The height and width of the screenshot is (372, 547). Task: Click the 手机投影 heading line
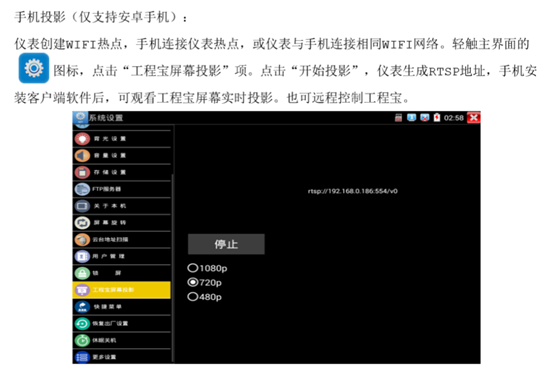101,17
